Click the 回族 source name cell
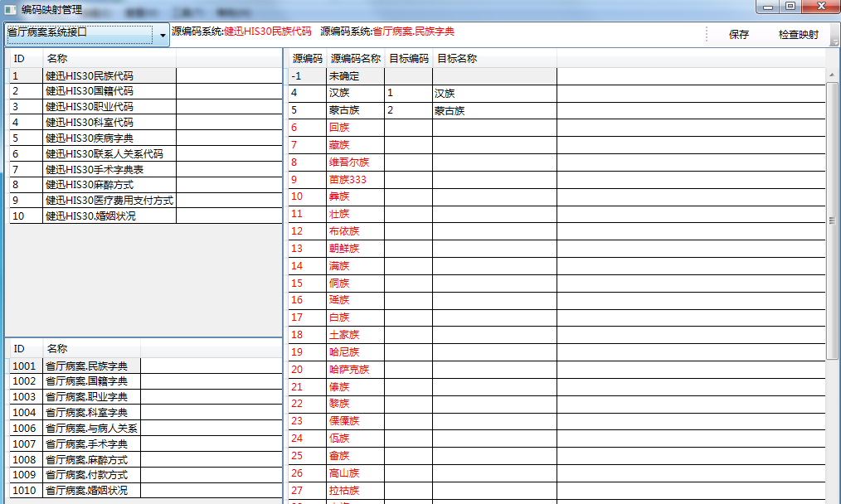 tap(356, 128)
